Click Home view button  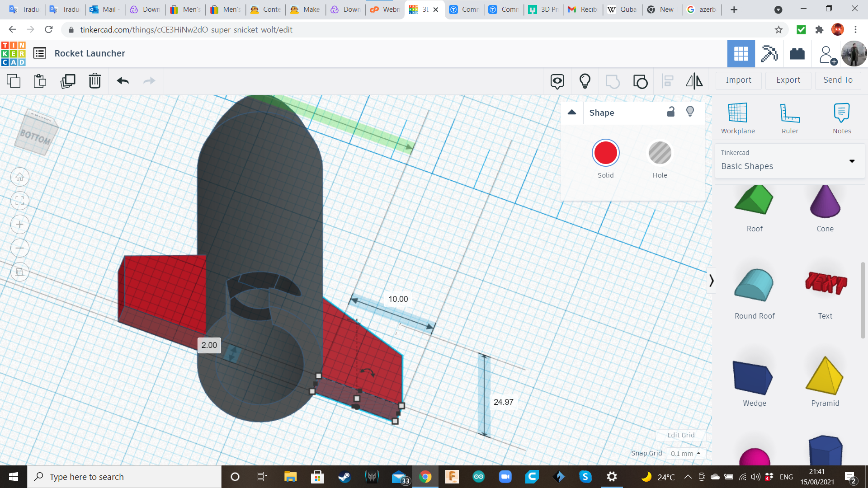click(x=20, y=177)
